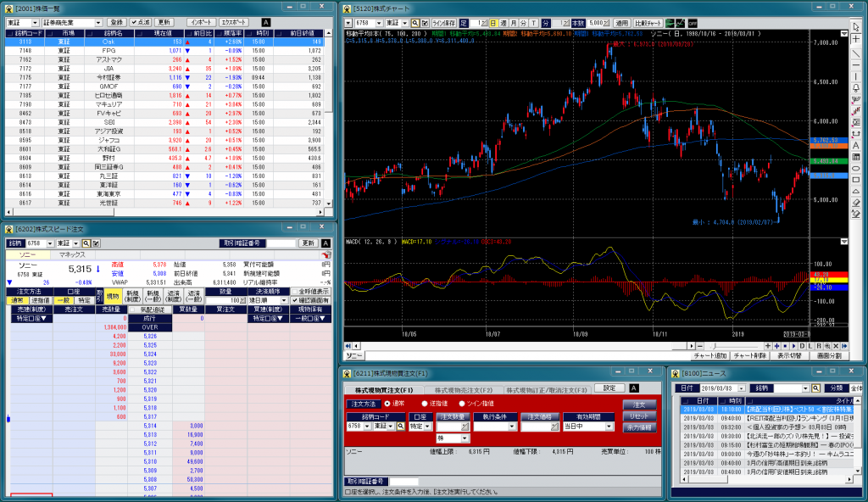The height and width of the screenshot is (502, 868).
Task: Click the 'A' icon in buy order window
Action: point(634,388)
